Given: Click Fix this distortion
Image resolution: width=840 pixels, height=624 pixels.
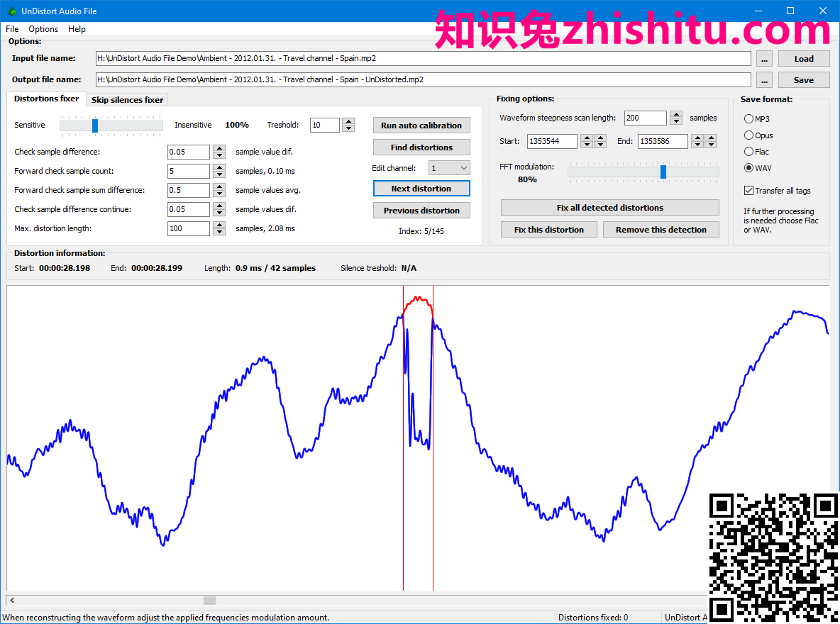Looking at the screenshot, I should (x=549, y=230).
